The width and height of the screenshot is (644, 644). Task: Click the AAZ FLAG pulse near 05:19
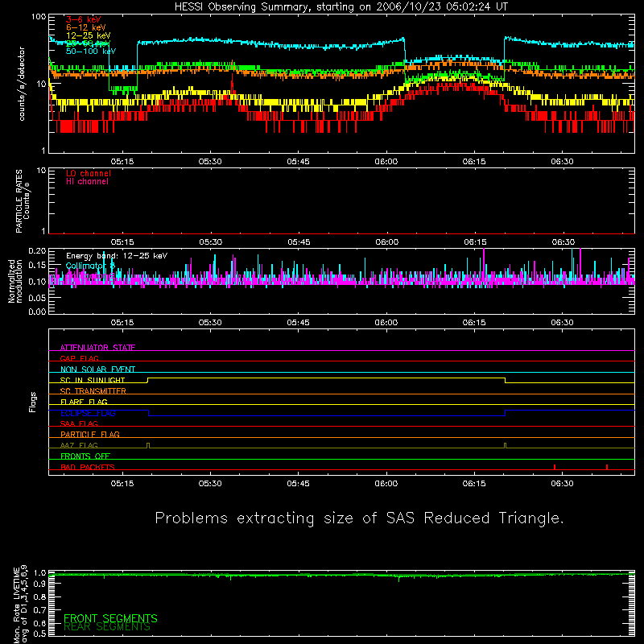[x=148, y=446]
